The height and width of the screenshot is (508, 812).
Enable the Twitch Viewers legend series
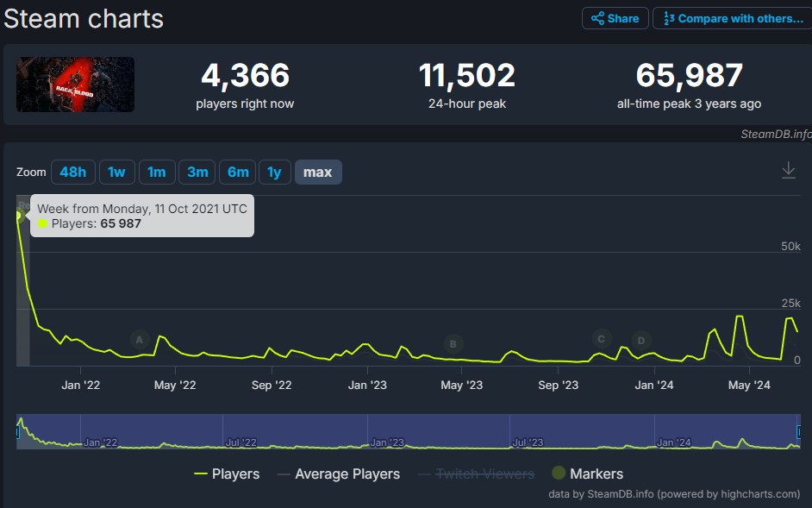click(x=476, y=474)
